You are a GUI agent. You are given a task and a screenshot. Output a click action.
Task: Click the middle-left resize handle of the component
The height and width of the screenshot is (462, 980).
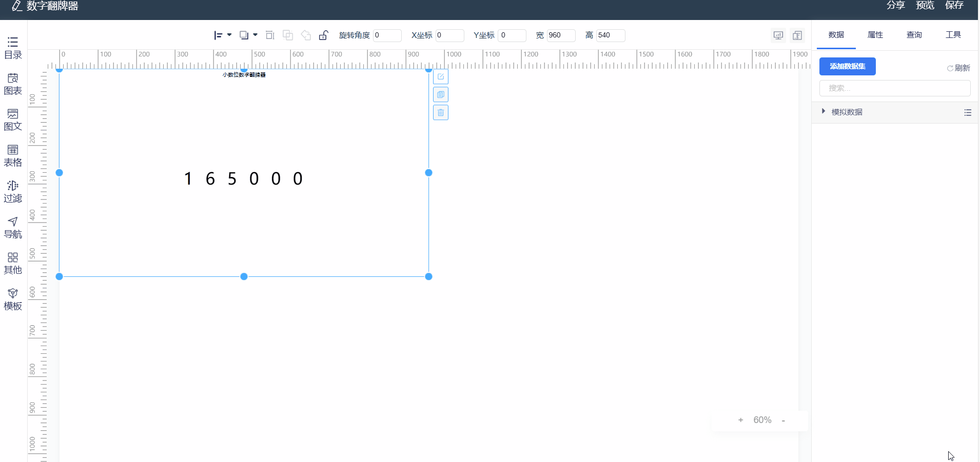(x=60, y=173)
